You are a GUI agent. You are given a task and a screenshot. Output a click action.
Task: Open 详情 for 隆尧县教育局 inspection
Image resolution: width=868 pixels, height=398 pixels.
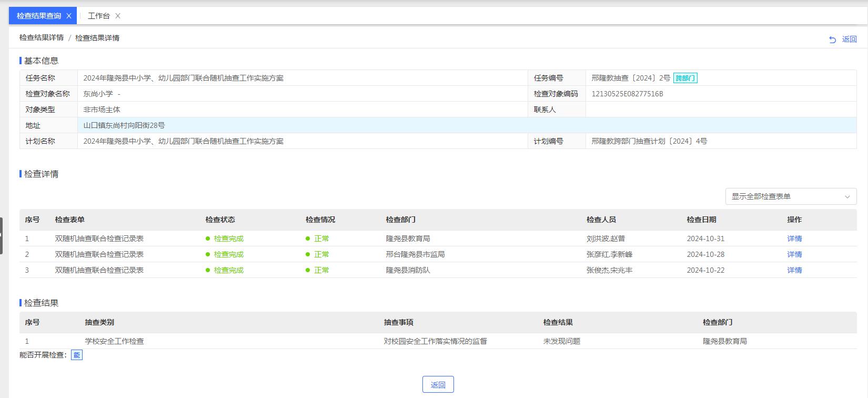coord(794,238)
